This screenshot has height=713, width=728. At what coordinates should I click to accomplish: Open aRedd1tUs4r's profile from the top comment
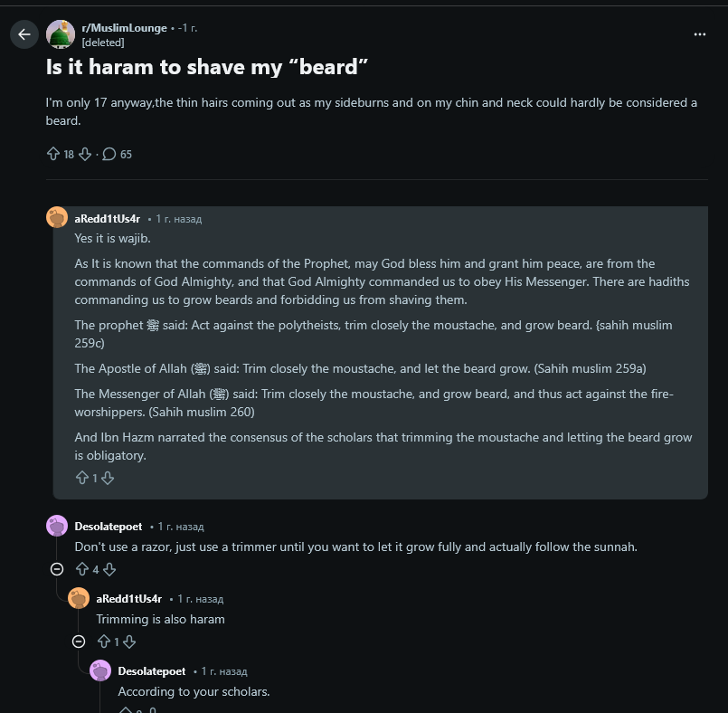(x=107, y=218)
